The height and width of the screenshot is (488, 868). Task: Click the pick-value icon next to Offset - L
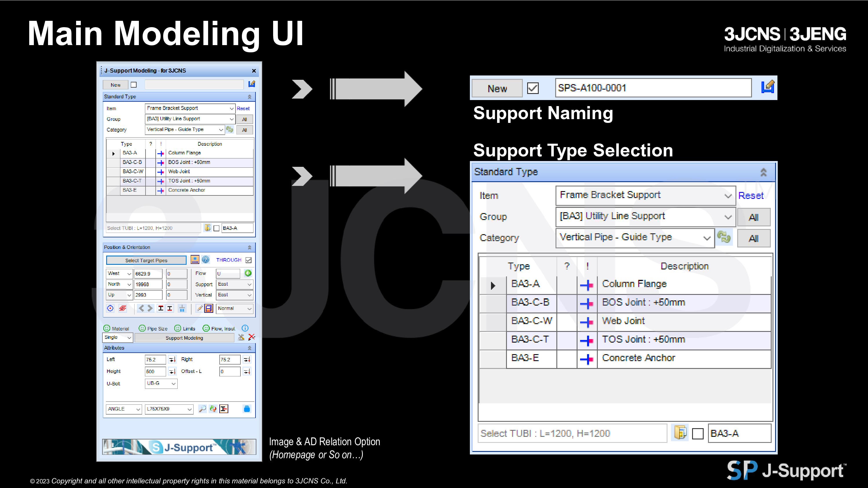(247, 371)
